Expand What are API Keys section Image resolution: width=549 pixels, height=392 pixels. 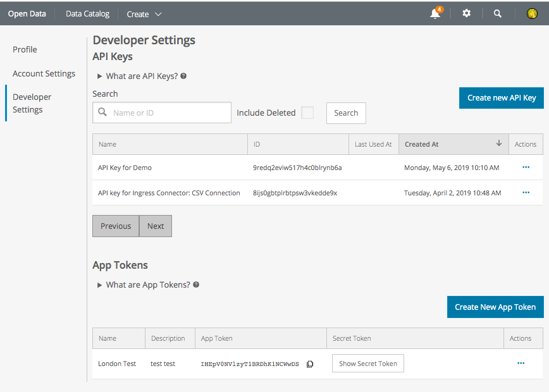pyautogui.click(x=99, y=76)
